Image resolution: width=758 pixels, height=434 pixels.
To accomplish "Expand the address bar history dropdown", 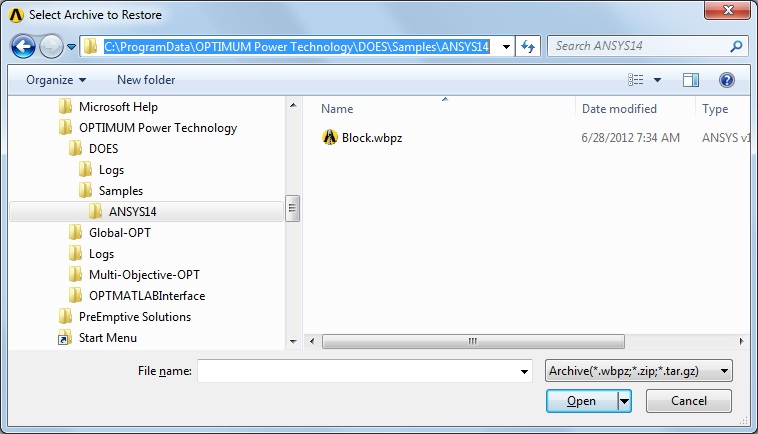I will [x=506, y=47].
